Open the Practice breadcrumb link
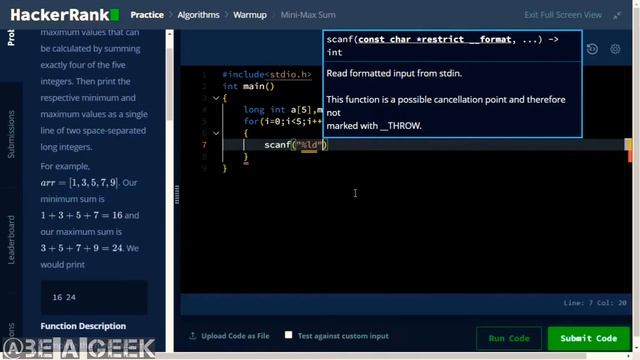The image size is (640, 360). [x=147, y=15]
